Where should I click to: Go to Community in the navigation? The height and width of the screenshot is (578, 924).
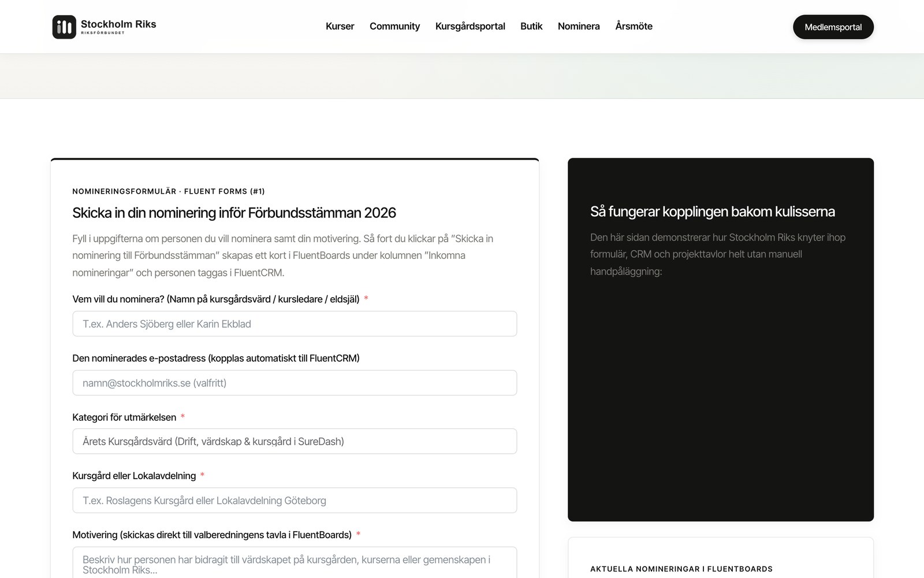[x=394, y=26]
